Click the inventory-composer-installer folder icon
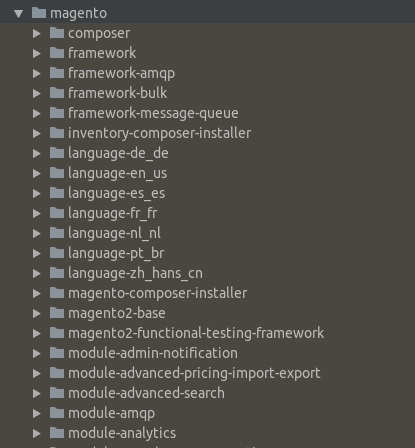 (x=57, y=133)
